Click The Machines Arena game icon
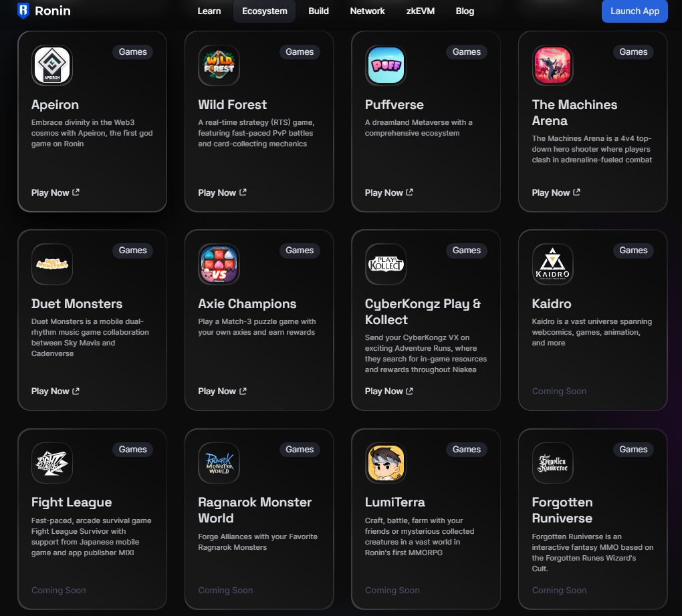The height and width of the screenshot is (616, 682). click(552, 65)
